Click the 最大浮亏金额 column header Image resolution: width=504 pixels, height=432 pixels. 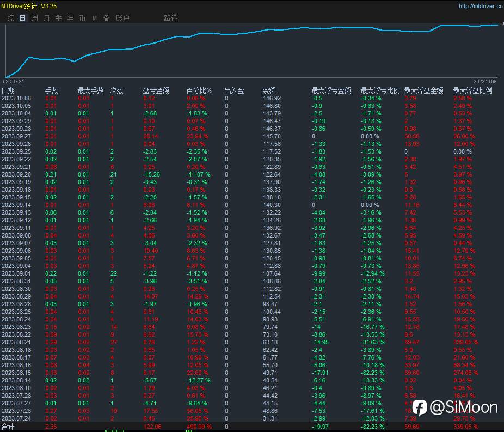[331, 91]
